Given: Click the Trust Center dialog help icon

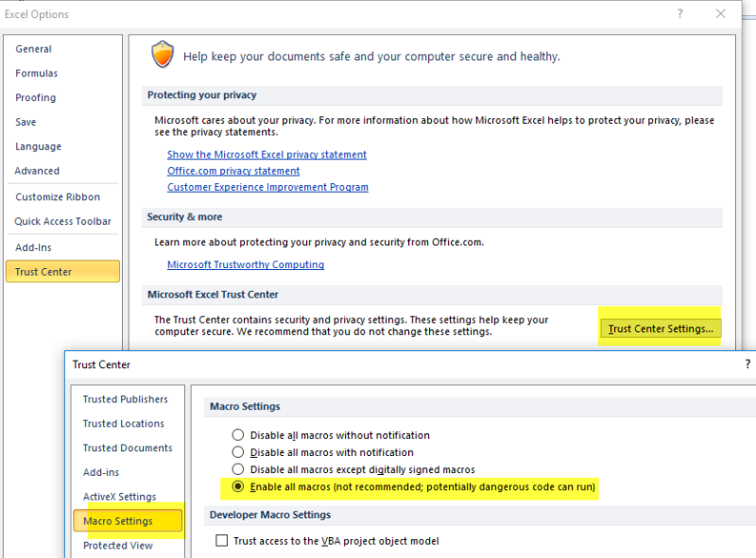Looking at the screenshot, I should 747,364.
